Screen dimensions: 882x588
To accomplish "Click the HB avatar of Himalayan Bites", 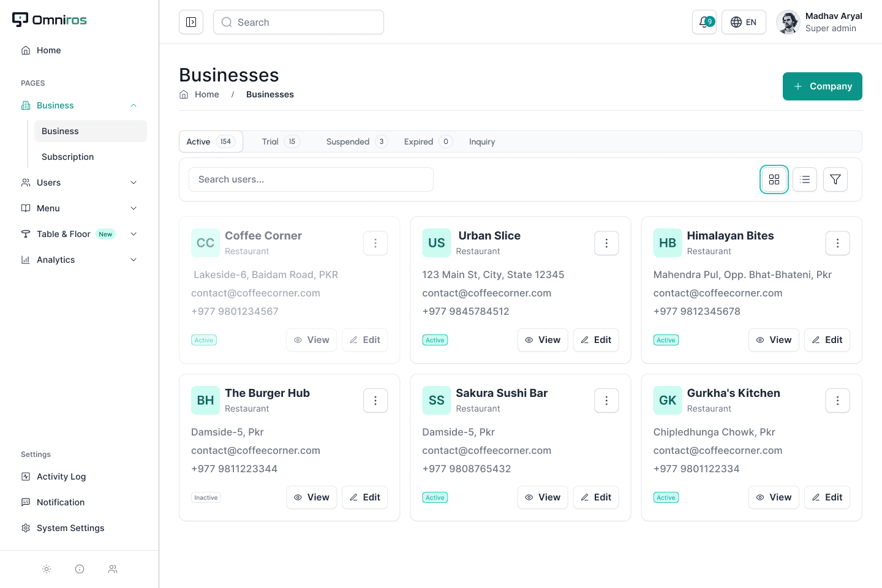I will pyautogui.click(x=668, y=243).
